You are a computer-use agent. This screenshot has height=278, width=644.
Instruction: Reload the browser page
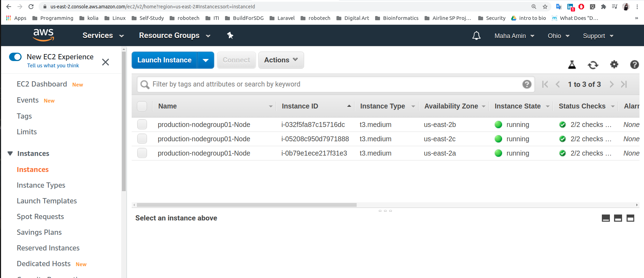[31, 7]
